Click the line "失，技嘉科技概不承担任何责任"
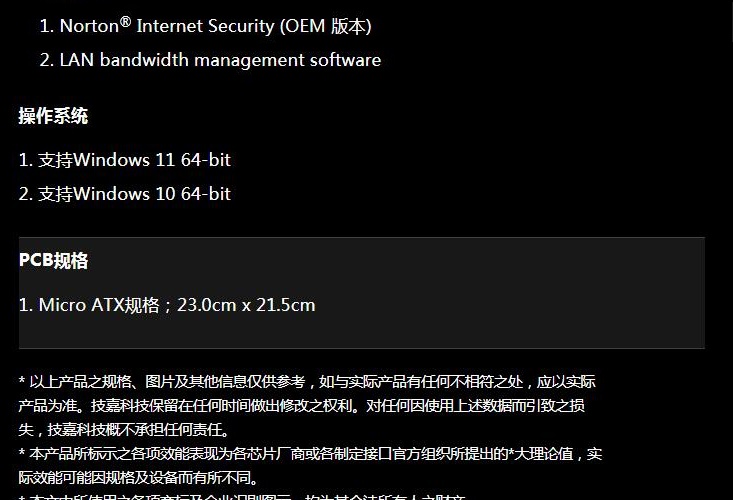 pos(124,429)
